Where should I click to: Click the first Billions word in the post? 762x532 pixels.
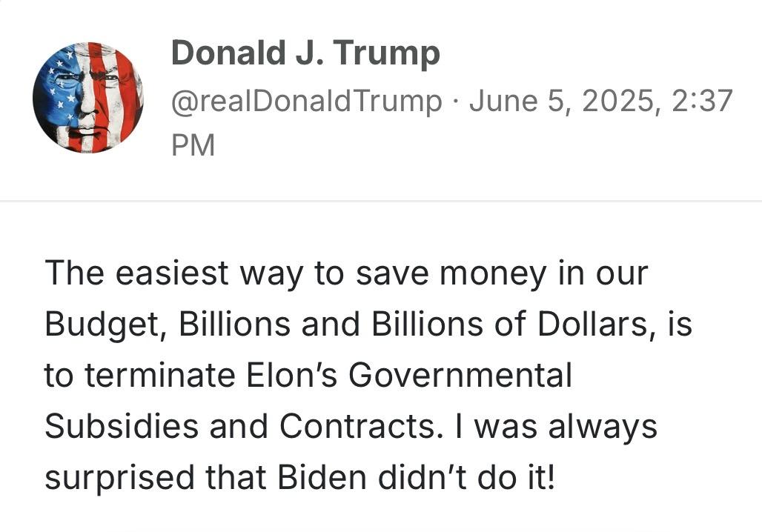(x=235, y=324)
